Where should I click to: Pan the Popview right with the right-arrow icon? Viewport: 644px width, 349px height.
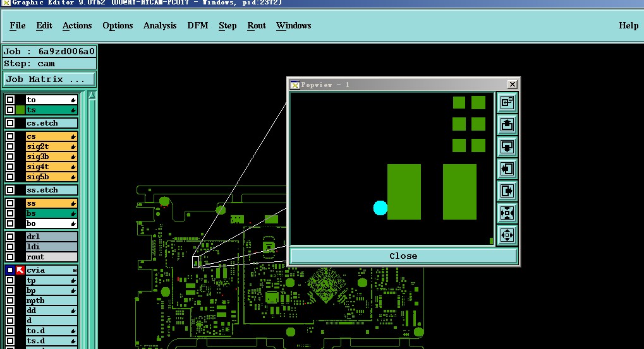[507, 191]
